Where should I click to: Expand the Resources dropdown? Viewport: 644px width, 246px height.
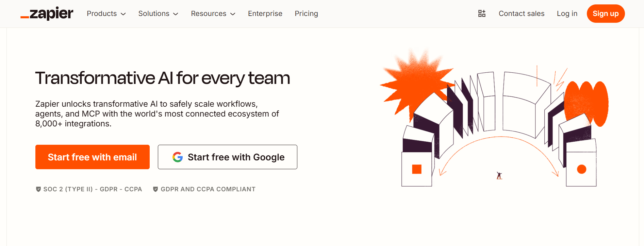tap(213, 14)
